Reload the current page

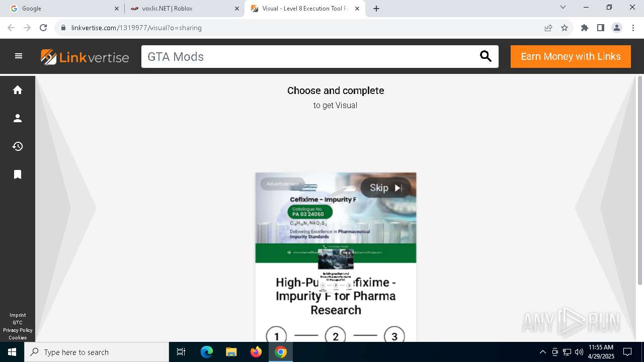tap(43, 28)
